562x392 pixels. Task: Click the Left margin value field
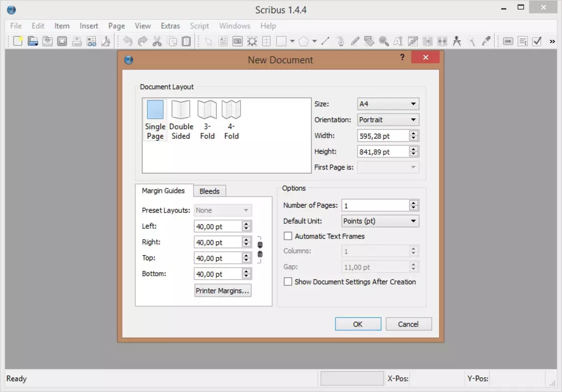point(218,226)
